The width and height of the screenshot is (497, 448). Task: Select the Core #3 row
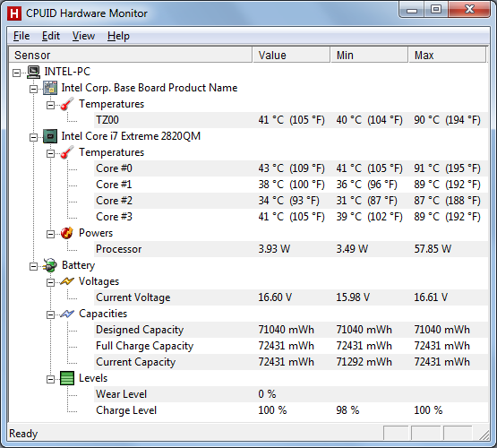click(291, 217)
